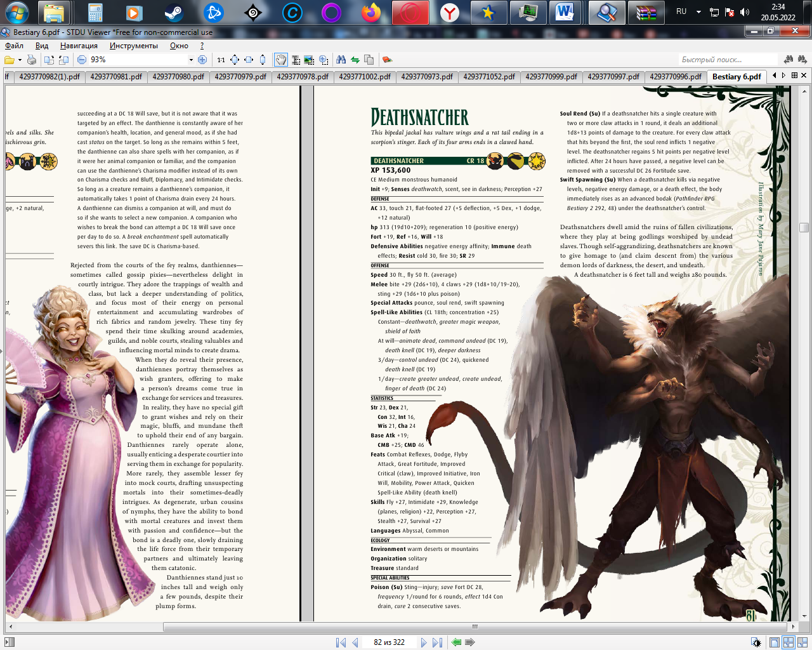Switch to the 4293771052.pdf tab
Viewport: 812px width, 650px height.
[x=489, y=77]
